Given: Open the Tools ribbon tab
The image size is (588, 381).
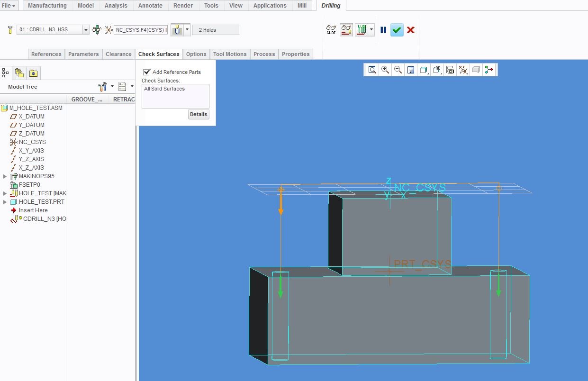Looking at the screenshot, I should (x=211, y=6).
